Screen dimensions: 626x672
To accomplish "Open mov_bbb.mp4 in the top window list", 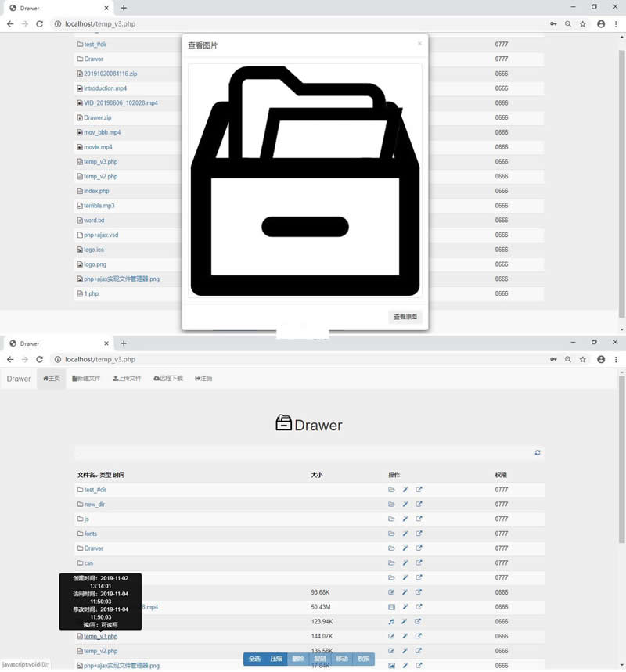I will pyautogui.click(x=102, y=132).
